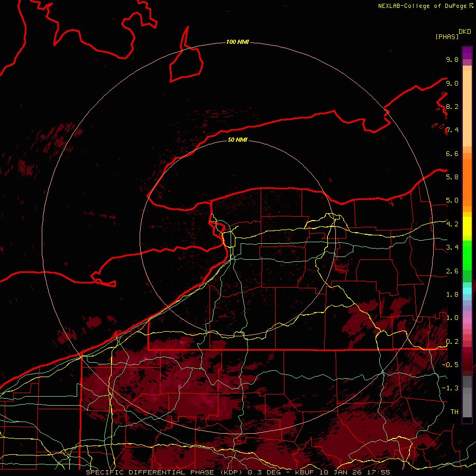Click the 4.2 scale value
This screenshot has height=476, width=476.
(x=452, y=224)
